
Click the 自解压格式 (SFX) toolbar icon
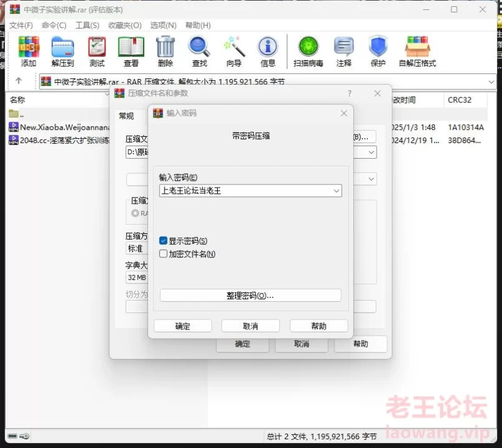[x=417, y=51]
